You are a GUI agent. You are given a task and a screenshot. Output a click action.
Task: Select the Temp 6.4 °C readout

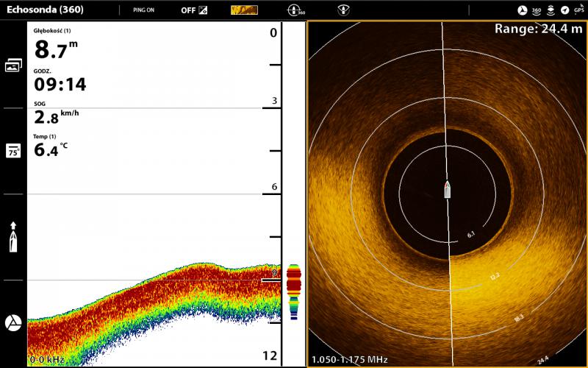pos(51,147)
